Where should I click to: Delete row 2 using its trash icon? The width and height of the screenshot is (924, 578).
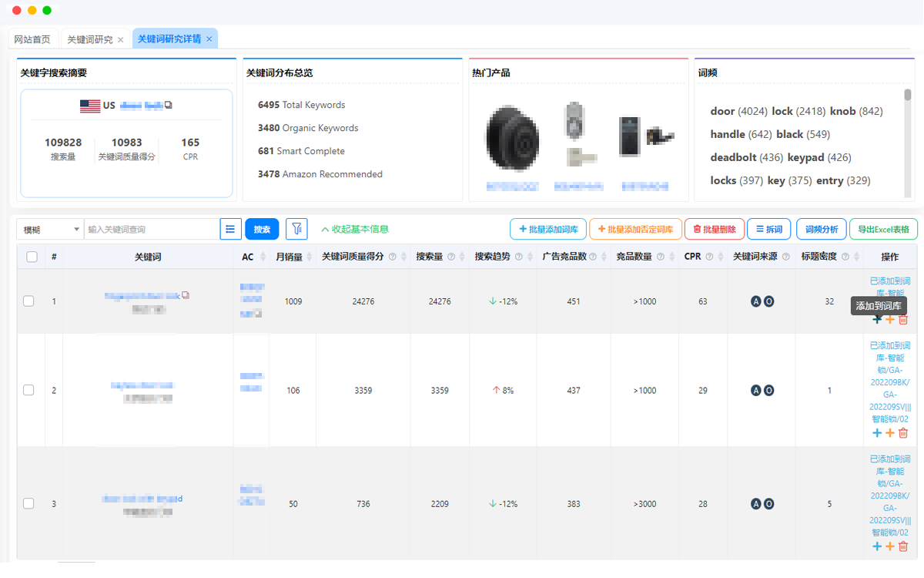[903, 433]
